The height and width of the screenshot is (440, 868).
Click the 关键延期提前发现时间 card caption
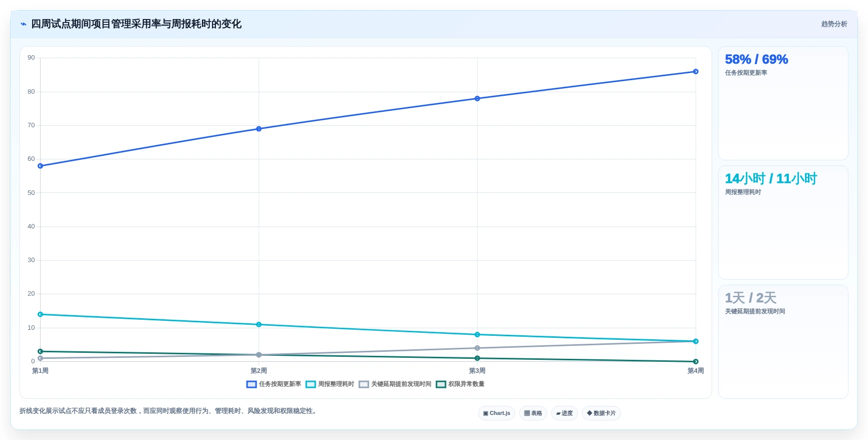pos(755,312)
